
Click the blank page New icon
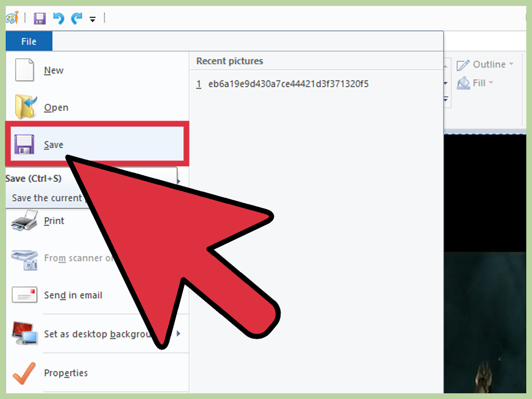coord(24,70)
